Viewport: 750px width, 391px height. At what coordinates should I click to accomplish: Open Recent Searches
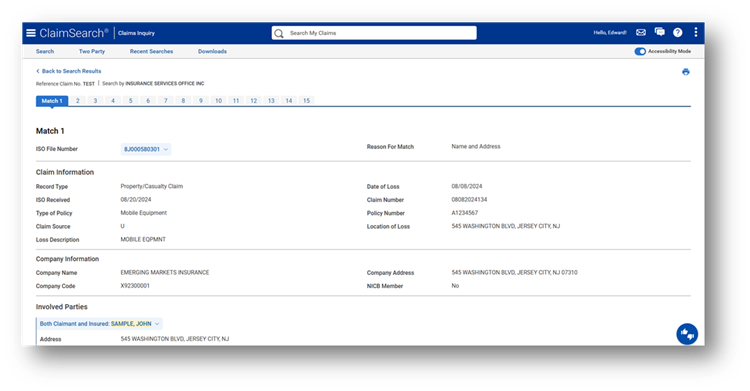tap(151, 51)
